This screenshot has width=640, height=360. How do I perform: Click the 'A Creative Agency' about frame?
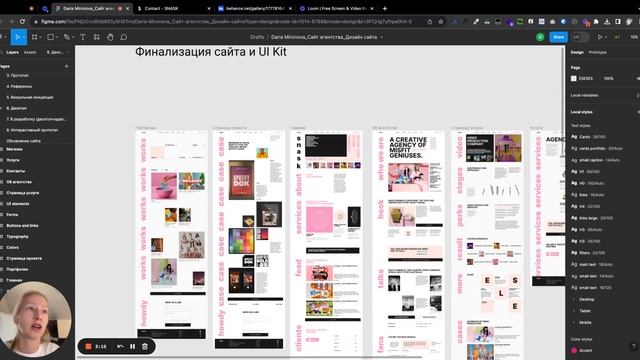tap(409, 245)
